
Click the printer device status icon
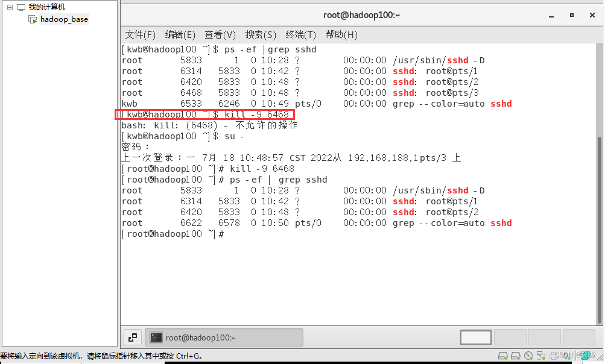point(554,356)
